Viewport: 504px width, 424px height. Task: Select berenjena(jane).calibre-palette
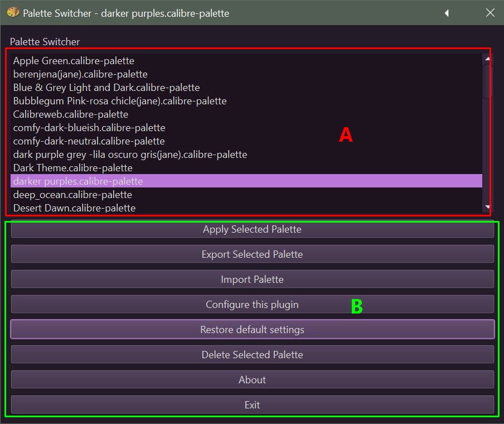click(246, 74)
